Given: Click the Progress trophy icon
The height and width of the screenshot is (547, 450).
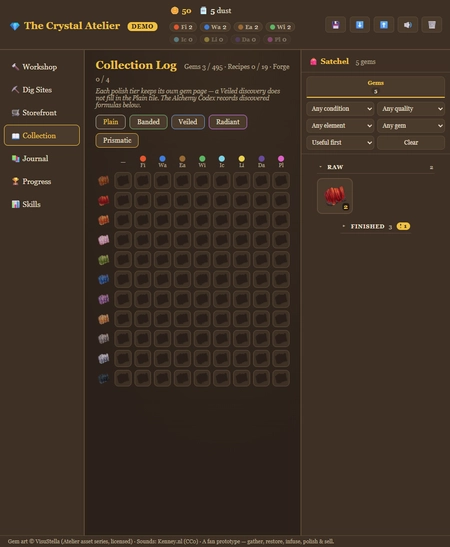Looking at the screenshot, I should tap(15, 181).
